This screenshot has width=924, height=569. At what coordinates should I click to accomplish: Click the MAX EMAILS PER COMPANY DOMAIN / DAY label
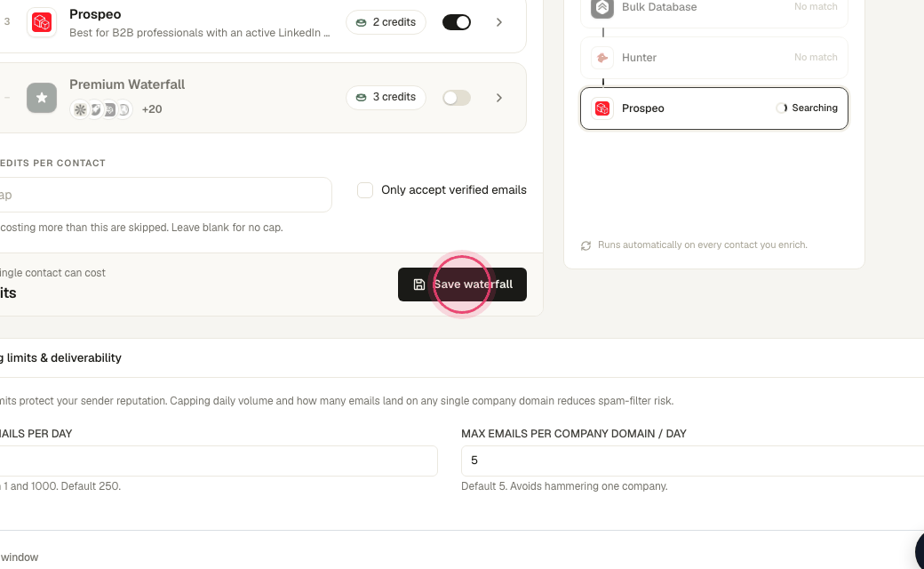pyautogui.click(x=574, y=434)
